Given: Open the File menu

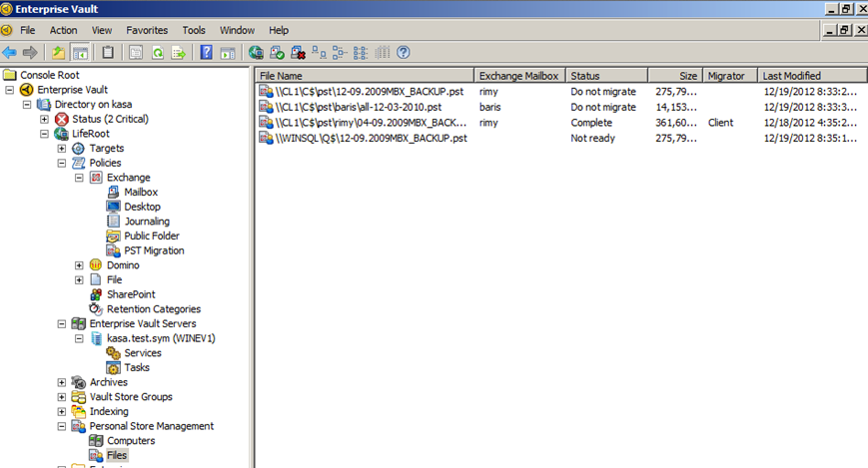Looking at the screenshot, I should tap(28, 30).
